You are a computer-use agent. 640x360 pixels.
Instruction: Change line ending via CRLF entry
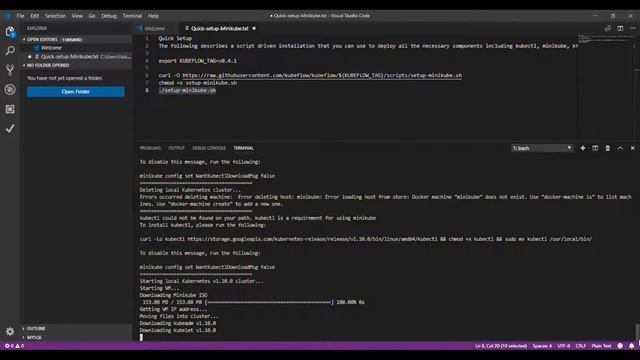[581, 346]
